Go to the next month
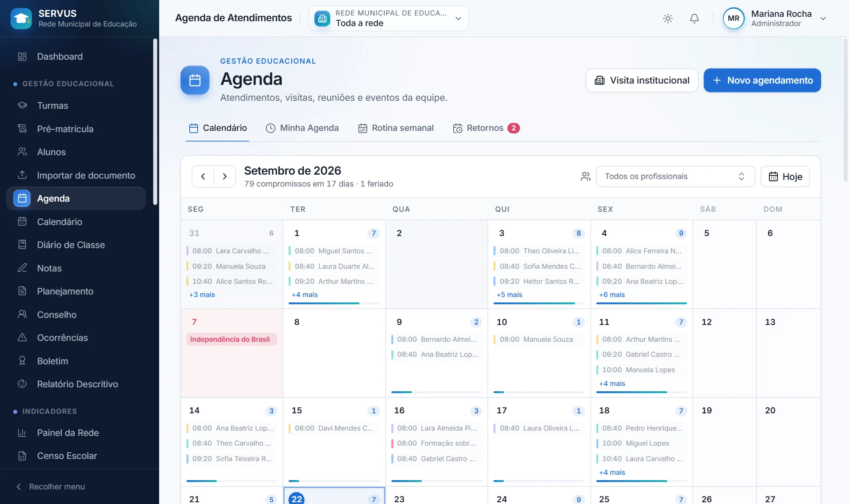849x504 pixels. coord(225,176)
